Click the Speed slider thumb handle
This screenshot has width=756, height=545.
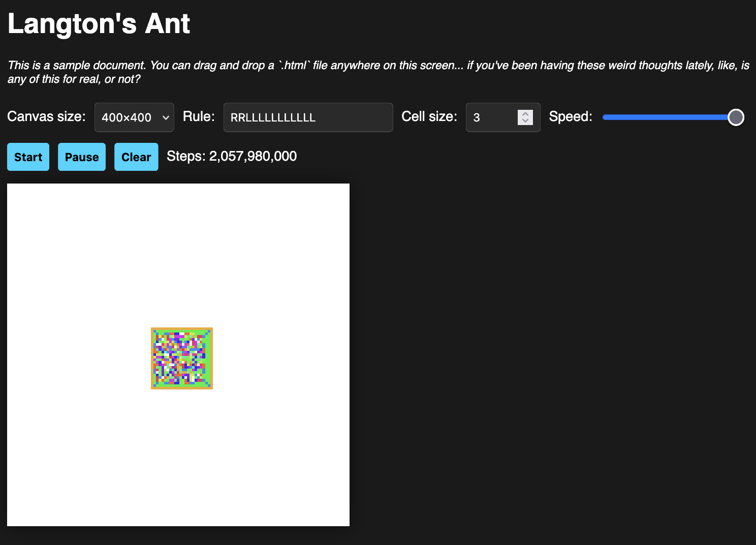click(736, 117)
